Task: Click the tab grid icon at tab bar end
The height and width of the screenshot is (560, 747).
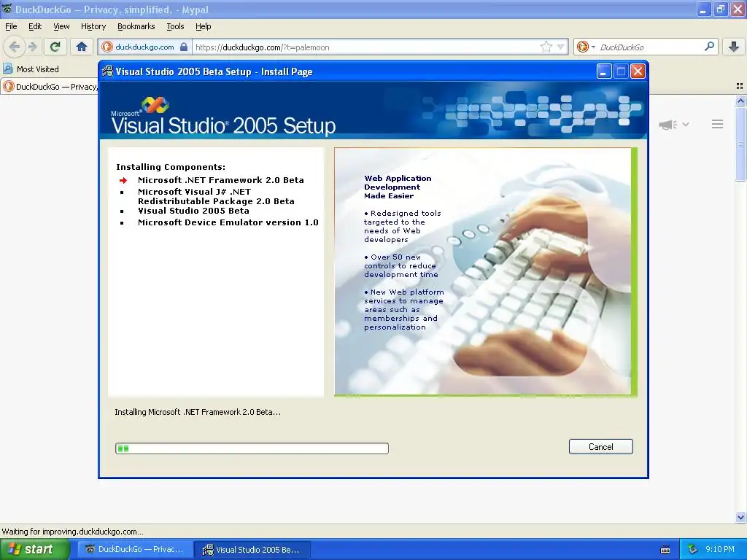Action: point(740,86)
